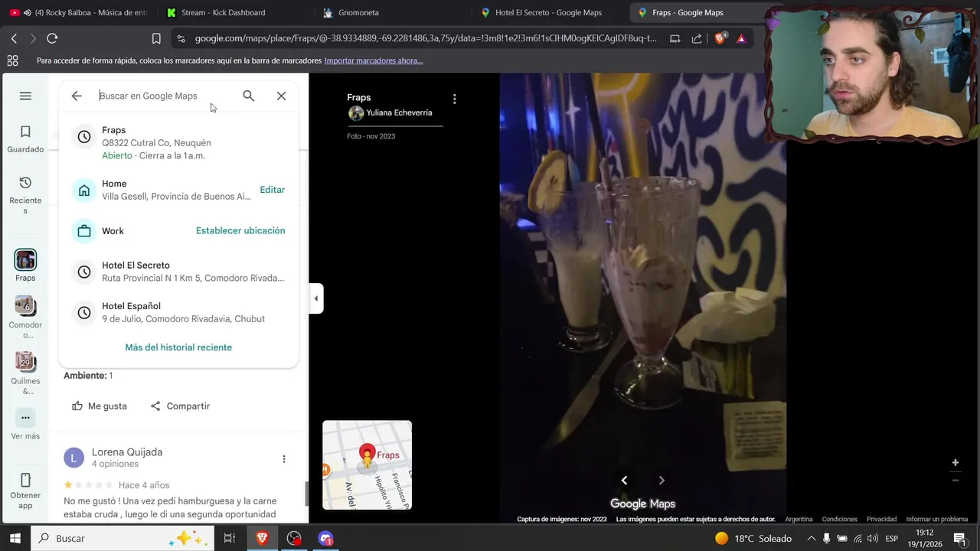
Task: Click the bookmark icon in toolbar
Action: pos(156,38)
